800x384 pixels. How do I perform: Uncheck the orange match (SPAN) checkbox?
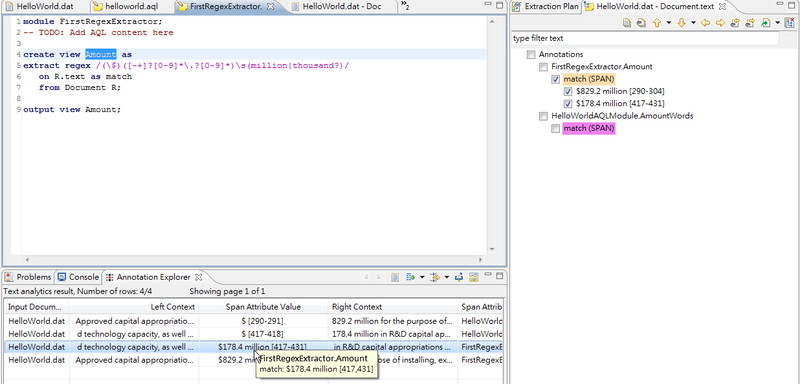coord(556,79)
